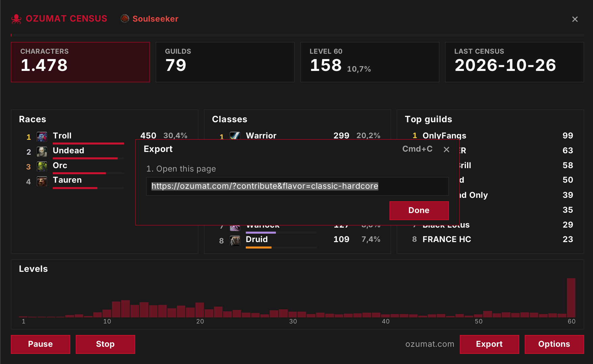Click the Warrior class name

pyautogui.click(x=261, y=136)
